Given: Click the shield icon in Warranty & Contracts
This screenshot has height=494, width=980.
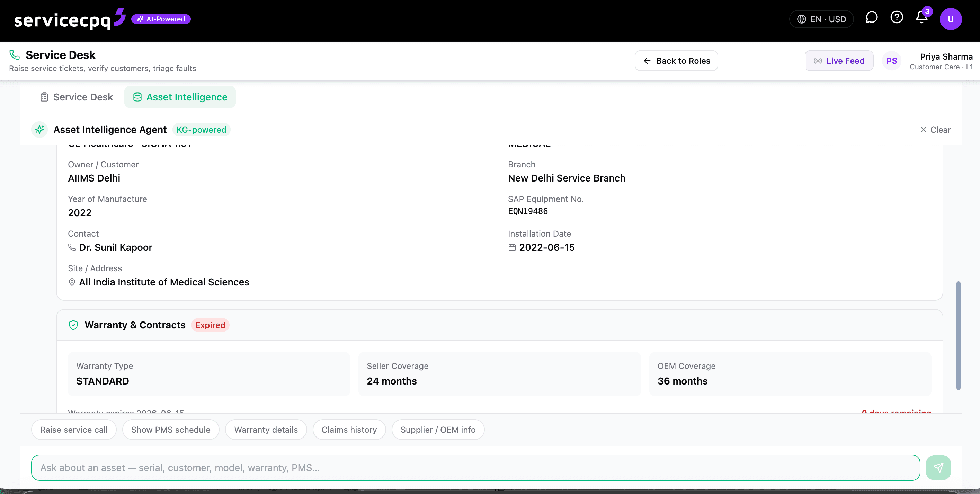Looking at the screenshot, I should tap(73, 325).
